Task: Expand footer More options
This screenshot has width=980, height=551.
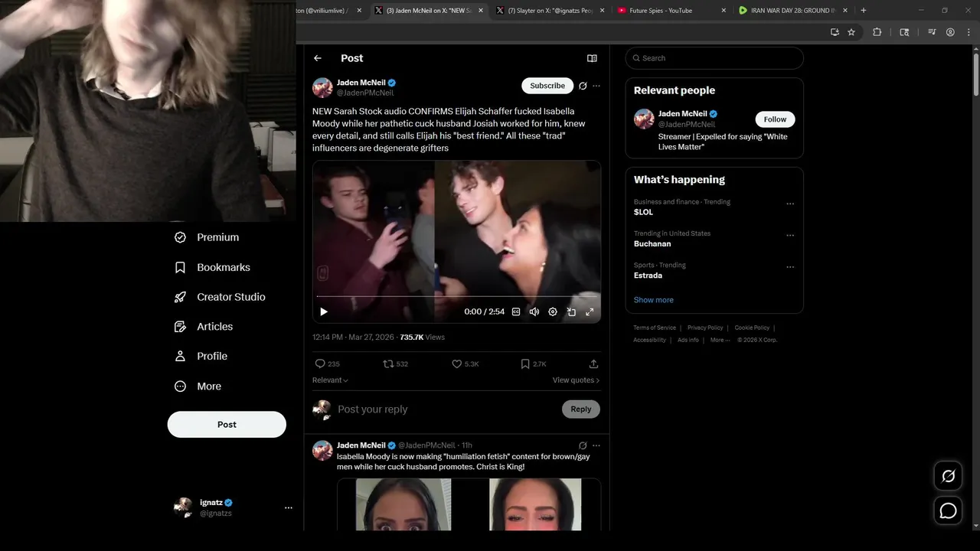Action: point(720,340)
